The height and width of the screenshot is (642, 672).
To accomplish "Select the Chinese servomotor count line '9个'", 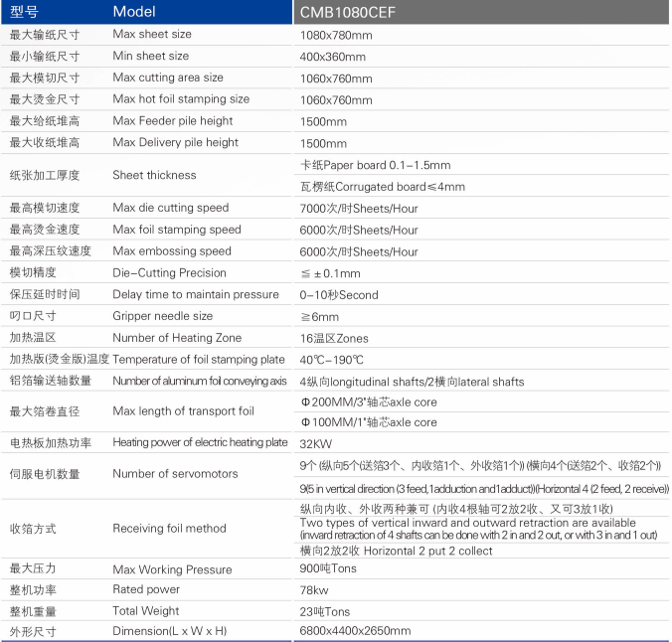I will [x=480, y=466].
